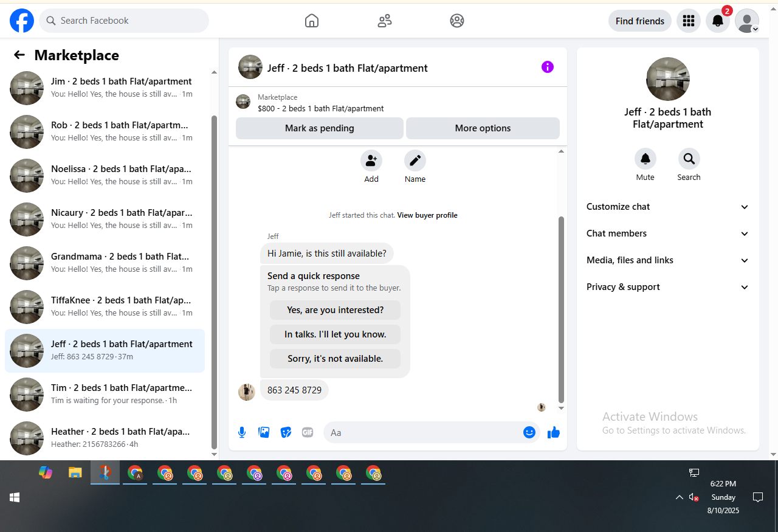Click the muted volume icon in system tray

click(694, 497)
